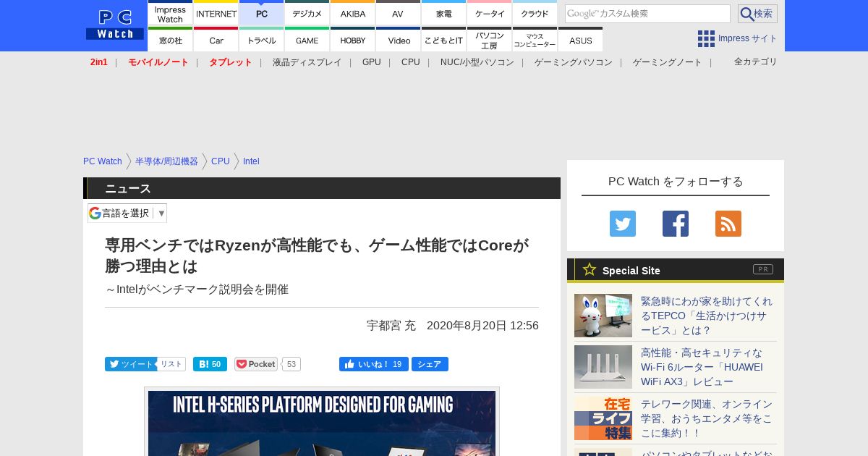Screen dimensions: 868x456
Task: Click the Special Site star icon
Action: click(x=590, y=269)
